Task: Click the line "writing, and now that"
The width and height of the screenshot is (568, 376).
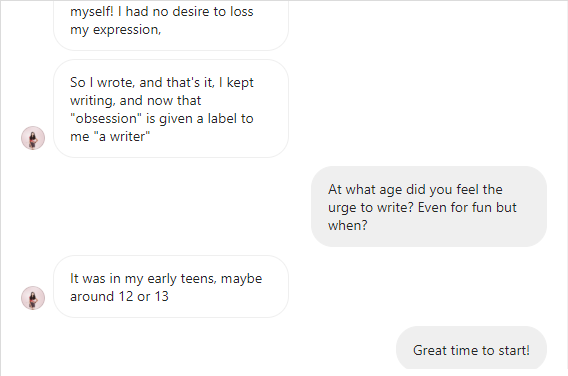Action: tap(135, 101)
